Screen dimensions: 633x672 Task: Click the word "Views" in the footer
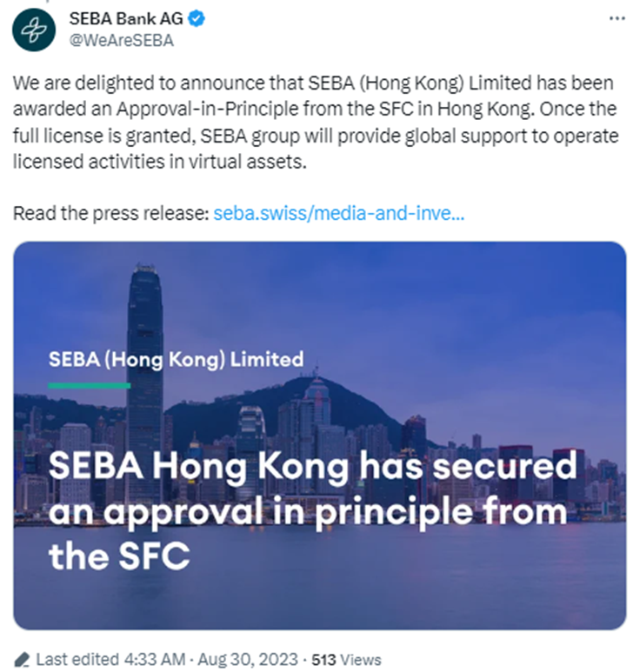[360, 659]
